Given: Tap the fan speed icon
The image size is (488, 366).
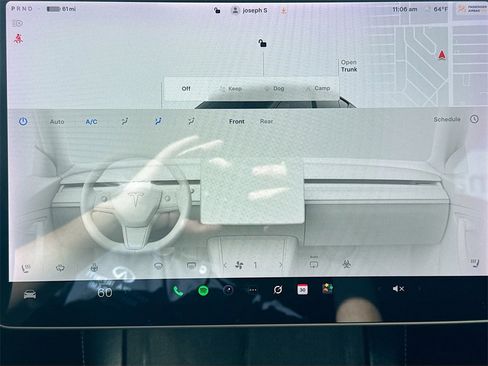Looking at the screenshot, I should point(239,265).
